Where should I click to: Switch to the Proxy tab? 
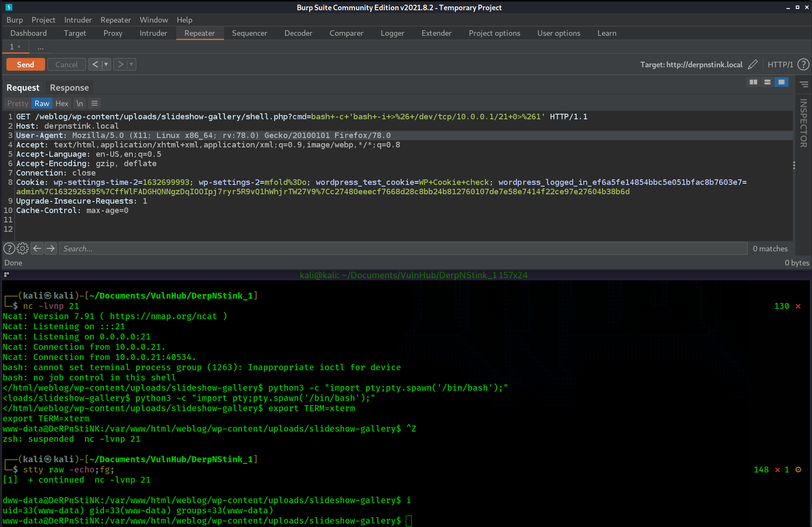pos(113,33)
